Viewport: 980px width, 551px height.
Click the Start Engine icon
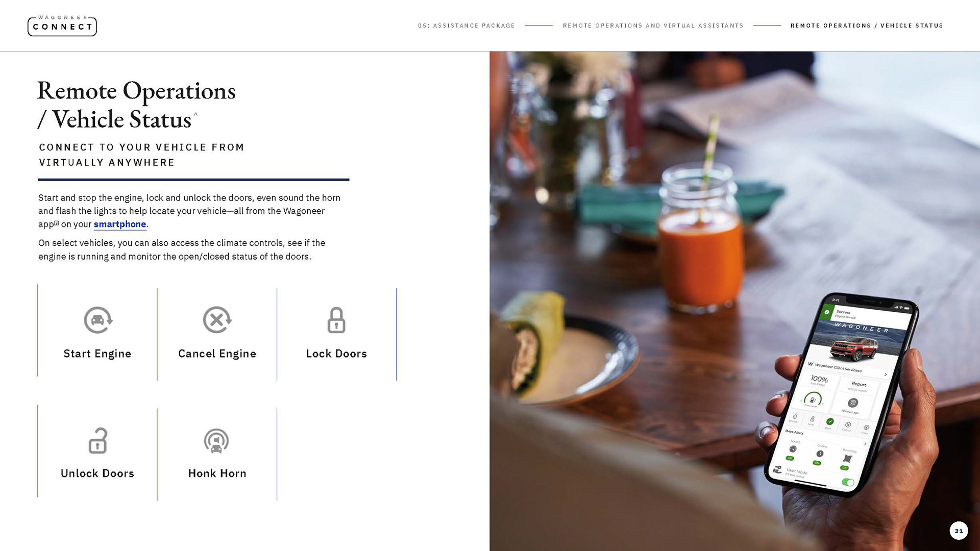[x=98, y=320]
